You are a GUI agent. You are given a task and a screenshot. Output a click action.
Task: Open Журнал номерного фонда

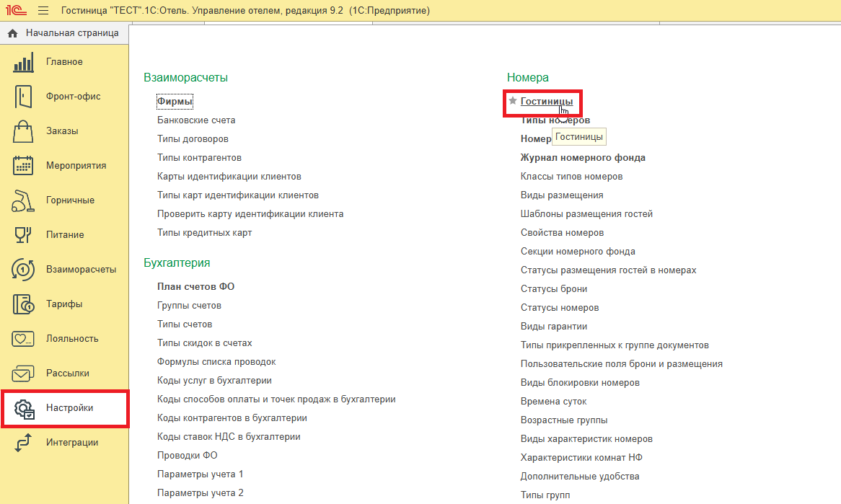pos(583,158)
